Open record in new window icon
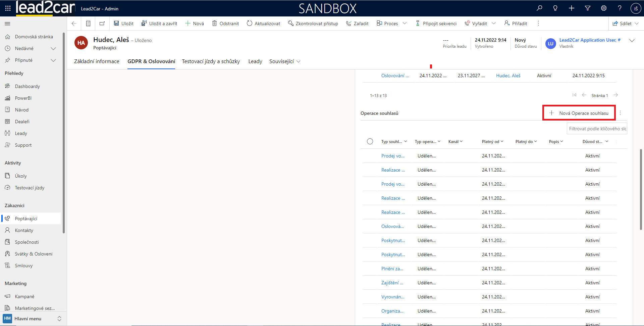This screenshot has width=644, height=326. 102,24
